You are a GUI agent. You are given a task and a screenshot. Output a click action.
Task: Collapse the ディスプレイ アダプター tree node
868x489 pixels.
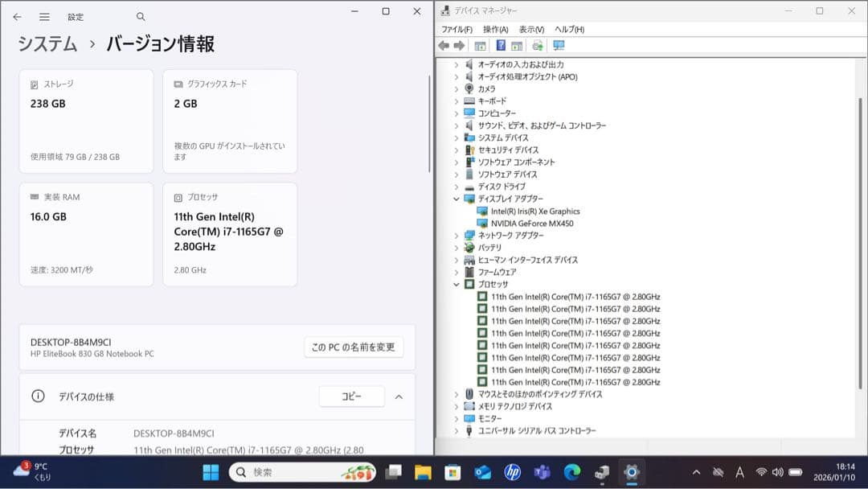[457, 199]
